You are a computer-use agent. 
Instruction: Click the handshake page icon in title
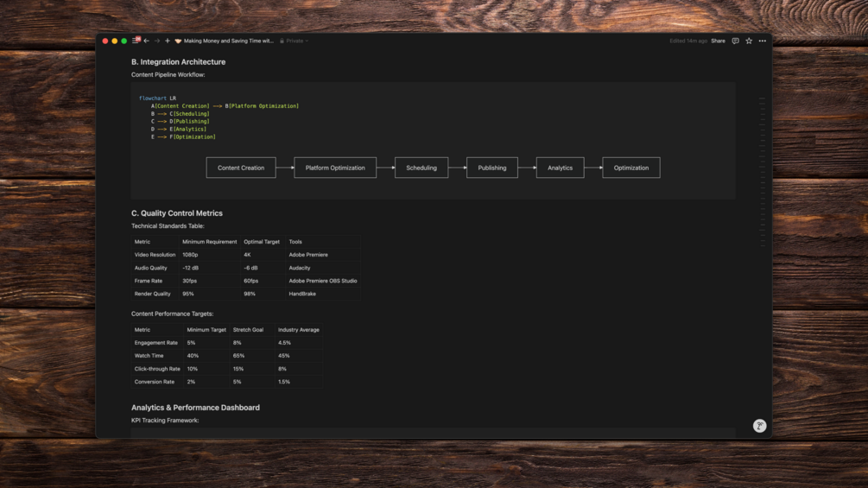tap(178, 41)
